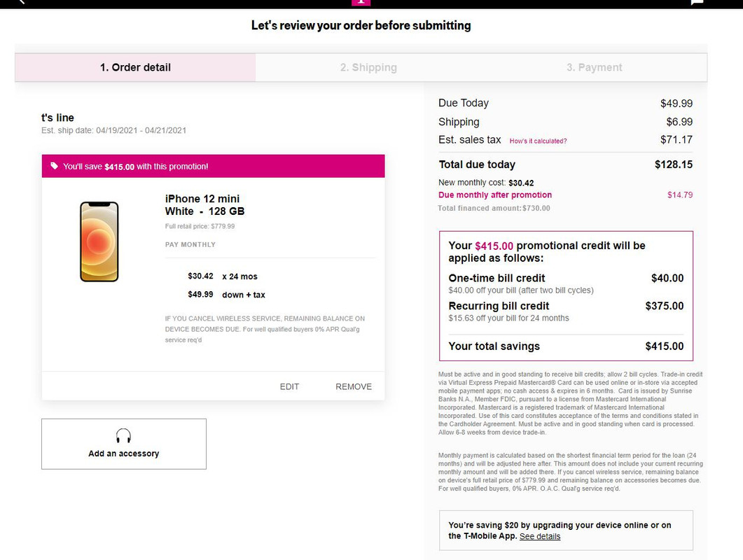Click the iPhone 12 mini title

point(204,204)
